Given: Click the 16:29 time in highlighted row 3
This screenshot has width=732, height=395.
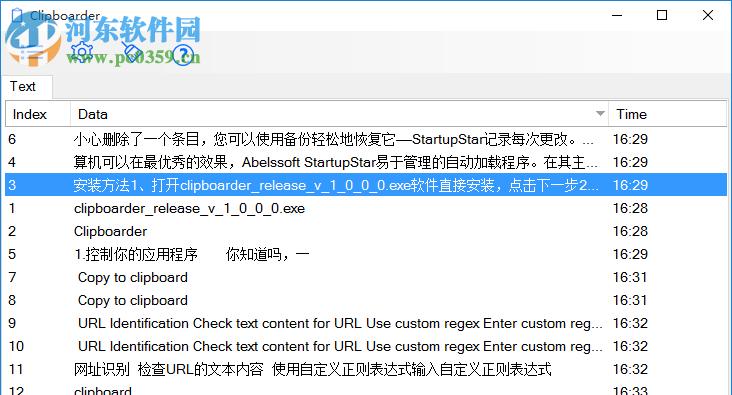Looking at the screenshot, I should point(630,185).
